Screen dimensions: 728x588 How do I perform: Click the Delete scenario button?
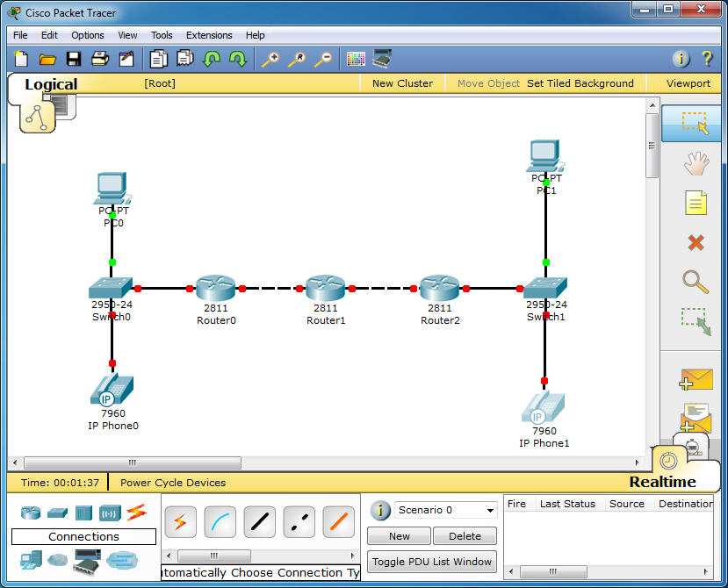pyautogui.click(x=465, y=536)
